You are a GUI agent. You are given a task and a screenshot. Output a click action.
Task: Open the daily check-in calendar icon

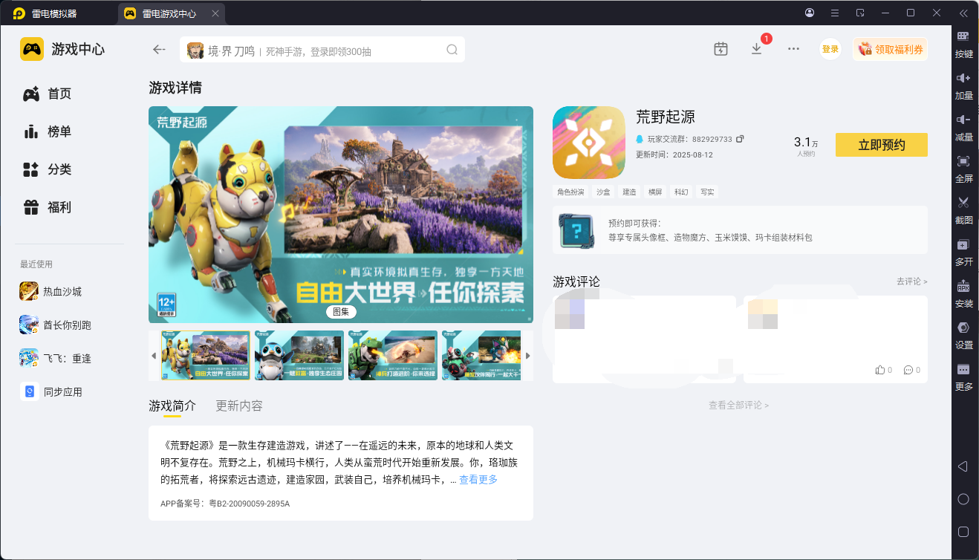pos(720,48)
